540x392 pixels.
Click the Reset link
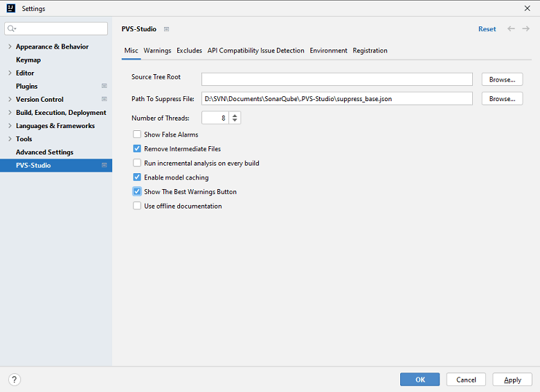tap(487, 29)
